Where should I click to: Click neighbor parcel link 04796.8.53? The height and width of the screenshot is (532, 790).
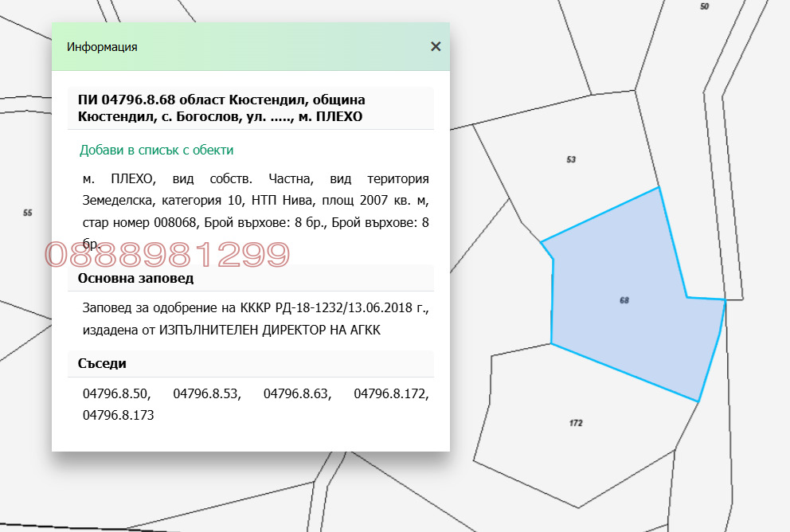point(205,393)
